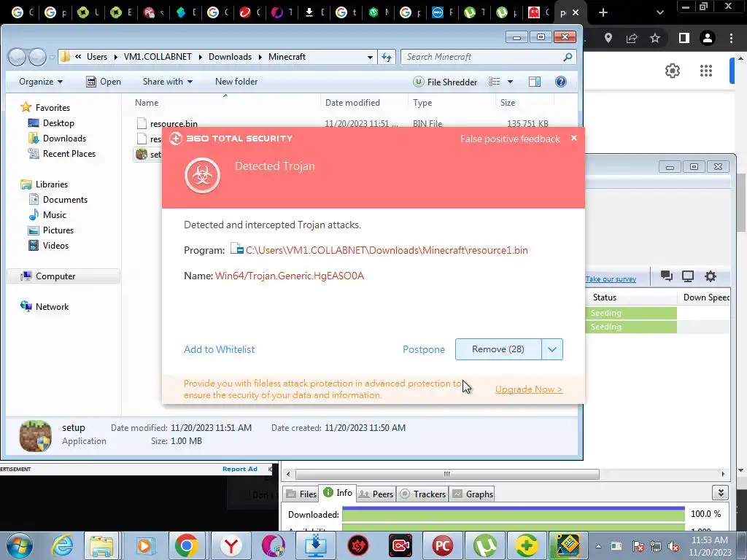747x560 pixels.
Task: Open Google Chrome from the taskbar
Action: [x=186, y=545]
